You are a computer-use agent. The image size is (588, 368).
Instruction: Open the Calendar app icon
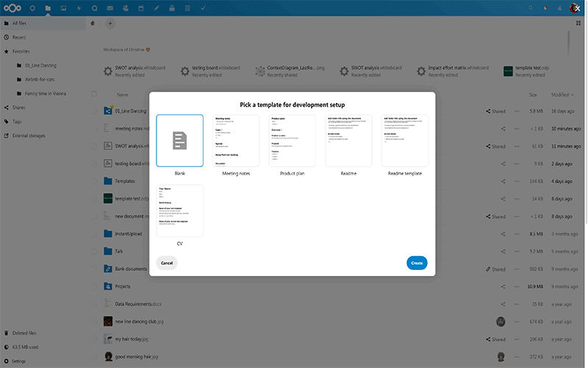(140, 8)
